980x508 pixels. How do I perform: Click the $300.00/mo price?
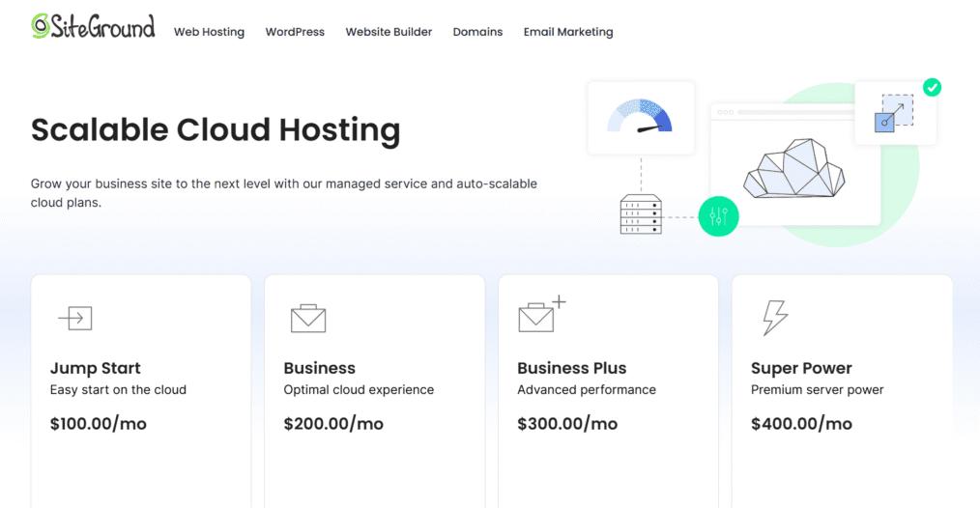coord(567,424)
